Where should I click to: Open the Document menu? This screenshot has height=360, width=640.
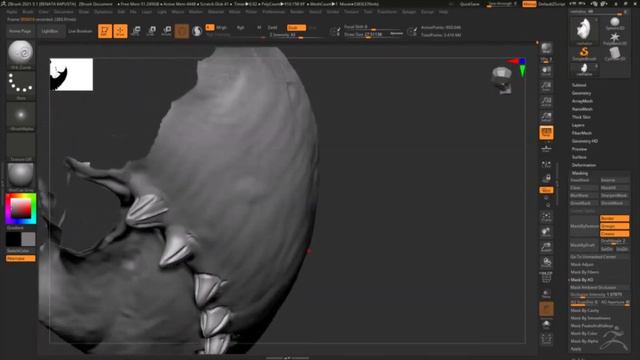pyautogui.click(x=63, y=12)
